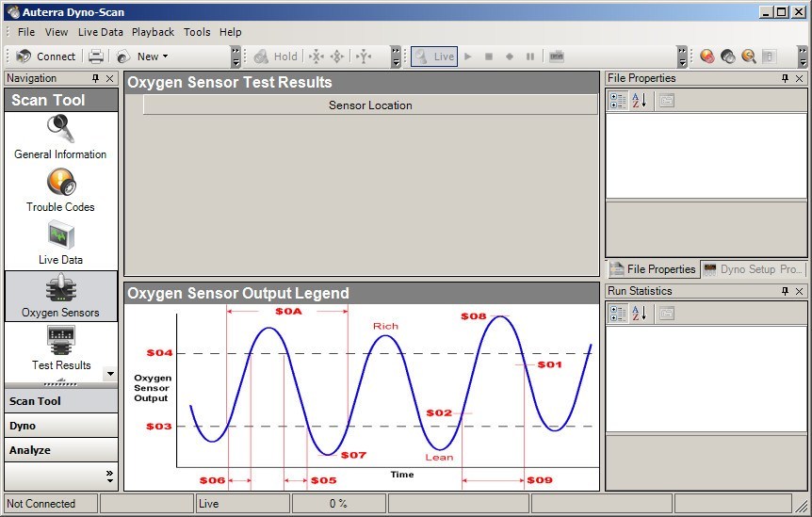Pin the File Properties panel
Image resolution: width=812 pixels, height=517 pixels.
(x=785, y=78)
